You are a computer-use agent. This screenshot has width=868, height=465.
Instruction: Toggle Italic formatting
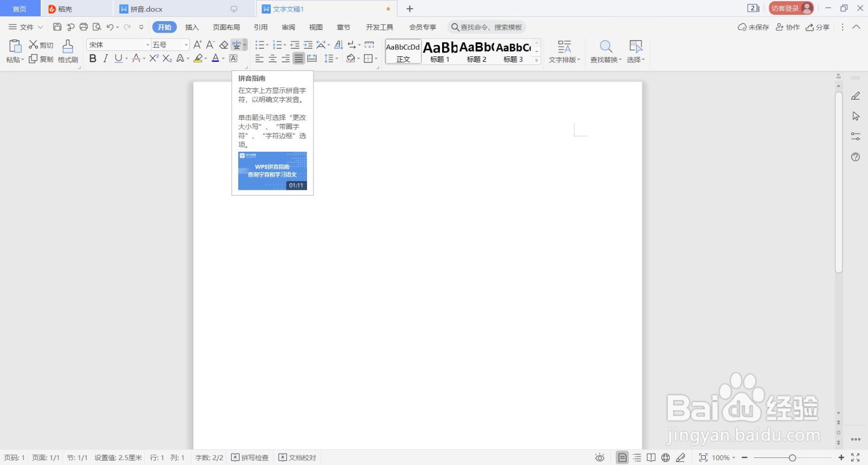[x=105, y=58]
